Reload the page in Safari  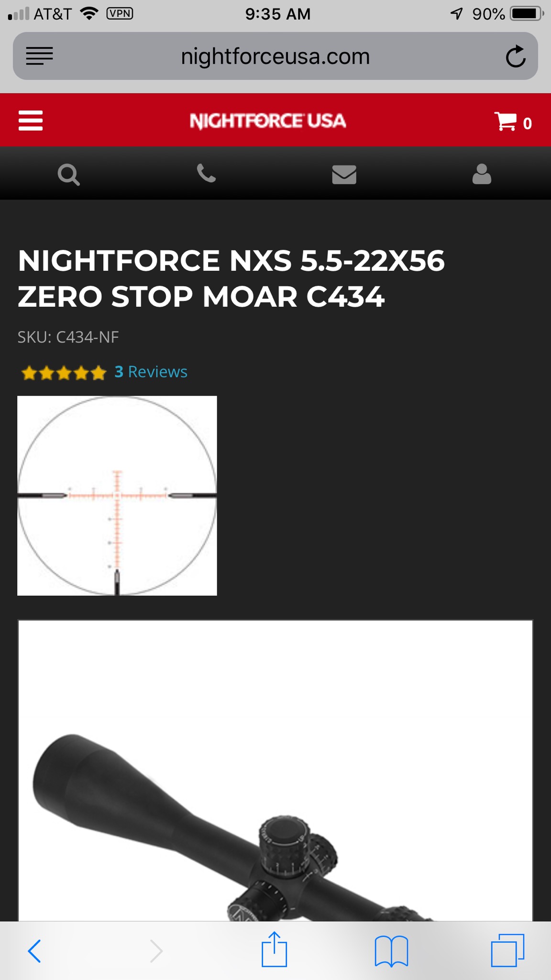click(x=516, y=56)
